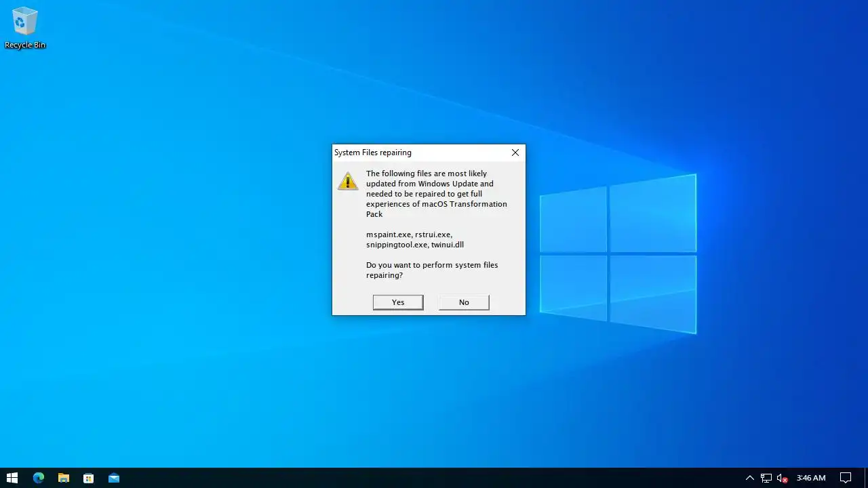This screenshot has width=868, height=488.
Task: Open the Action Center notifications icon
Action: [x=846, y=478]
